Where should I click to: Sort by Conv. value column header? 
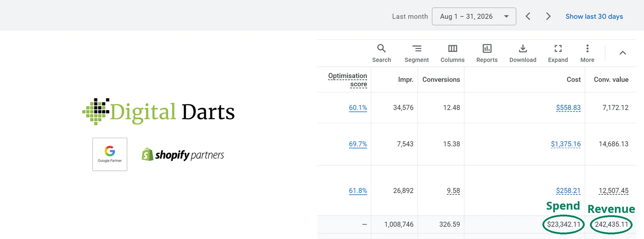click(611, 80)
